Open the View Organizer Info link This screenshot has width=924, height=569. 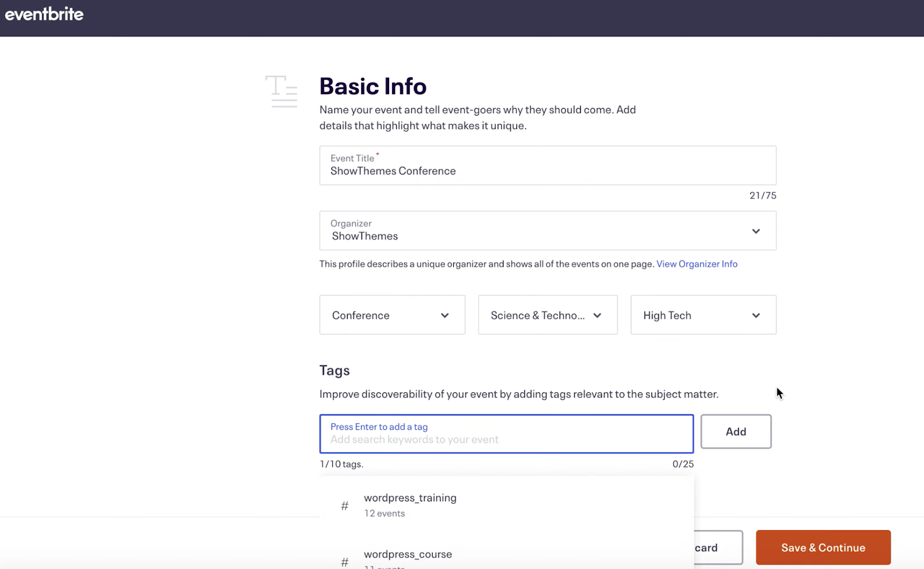tap(696, 264)
